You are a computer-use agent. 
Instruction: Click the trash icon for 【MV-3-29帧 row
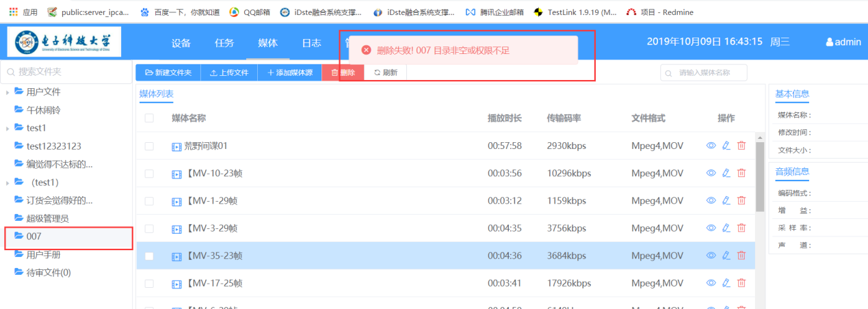tap(741, 228)
